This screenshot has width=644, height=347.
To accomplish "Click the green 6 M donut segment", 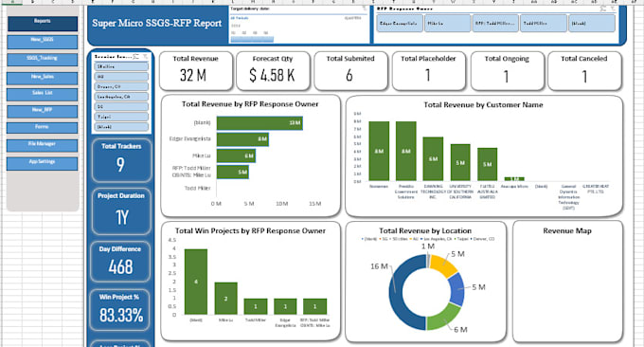I will (x=444, y=316).
